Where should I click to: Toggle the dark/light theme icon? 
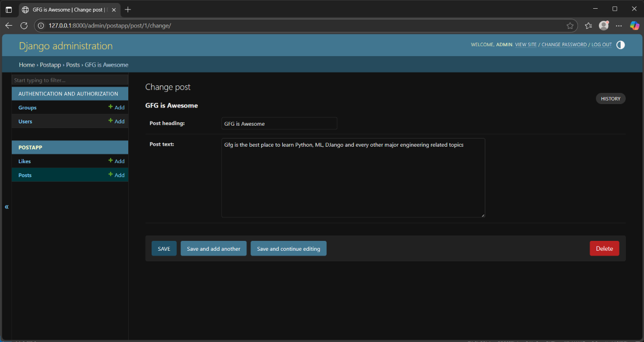coord(621,45)
